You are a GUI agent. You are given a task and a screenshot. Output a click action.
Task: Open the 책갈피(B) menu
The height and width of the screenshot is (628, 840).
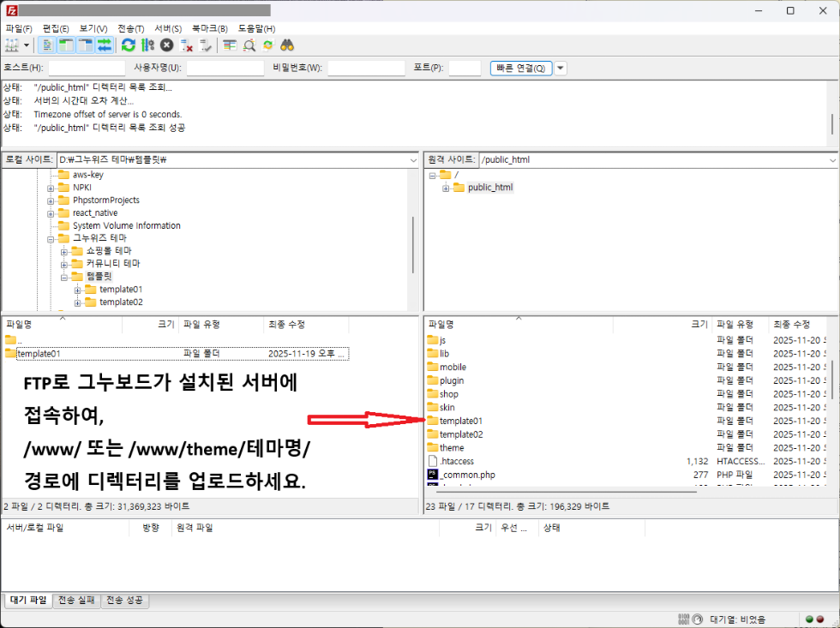point(209,28)
